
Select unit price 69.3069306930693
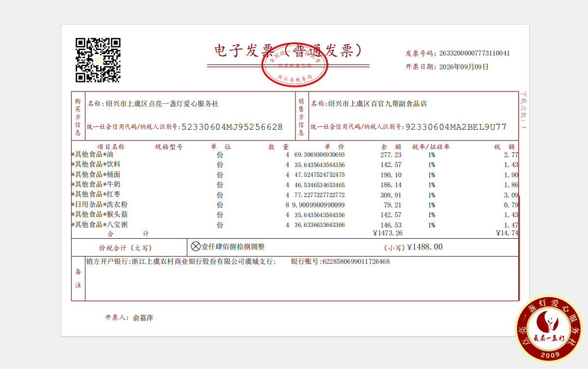tap(320, 155)
